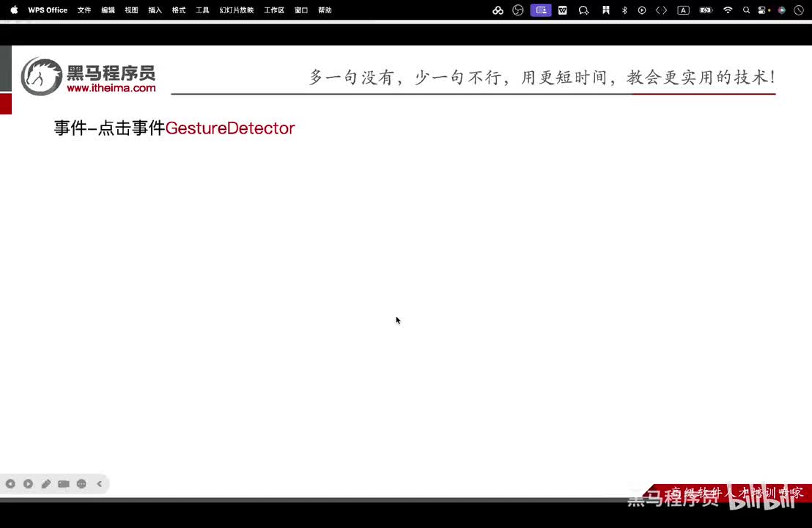Collapse the slideshow control bar chevron
The height and width of the screenshot is (528, 812).
[100, 483]
